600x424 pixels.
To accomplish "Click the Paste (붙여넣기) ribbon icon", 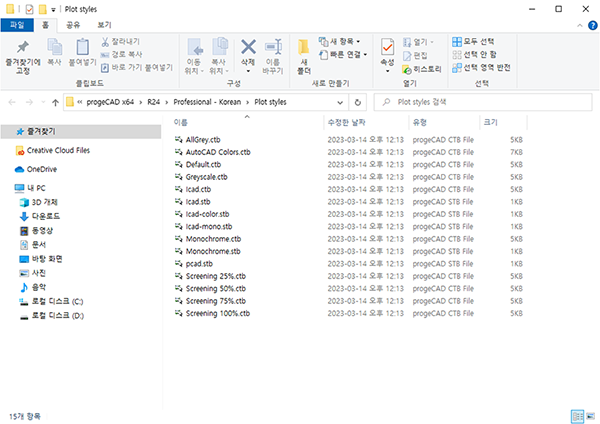I will (x=82, y=52).
